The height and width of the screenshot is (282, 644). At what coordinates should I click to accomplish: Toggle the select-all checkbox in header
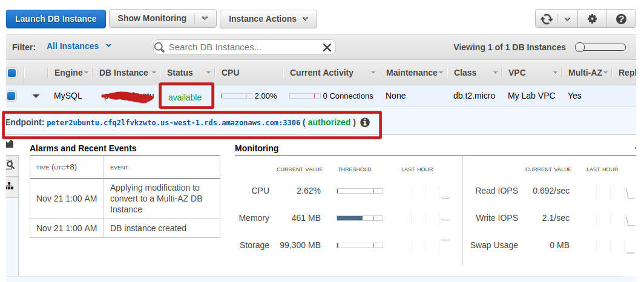pos(11,73)
